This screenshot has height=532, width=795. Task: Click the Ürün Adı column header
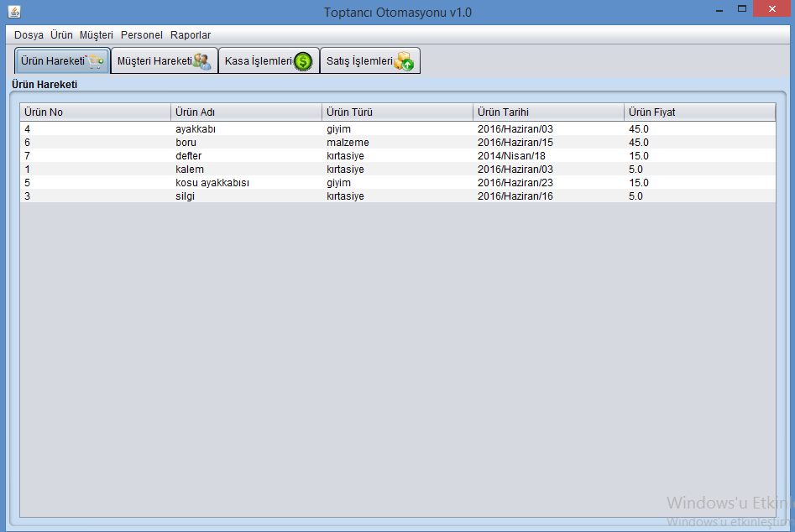point(246,112)
